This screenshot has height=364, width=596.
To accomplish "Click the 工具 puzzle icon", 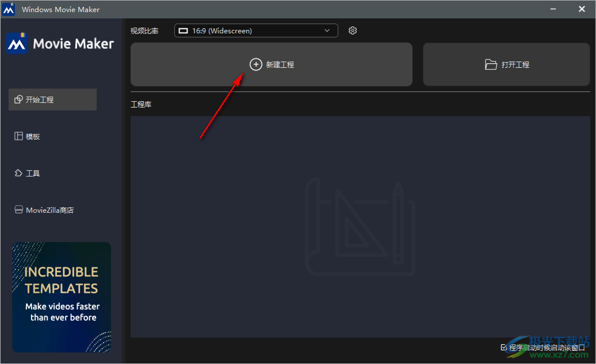I will [18, 173].
